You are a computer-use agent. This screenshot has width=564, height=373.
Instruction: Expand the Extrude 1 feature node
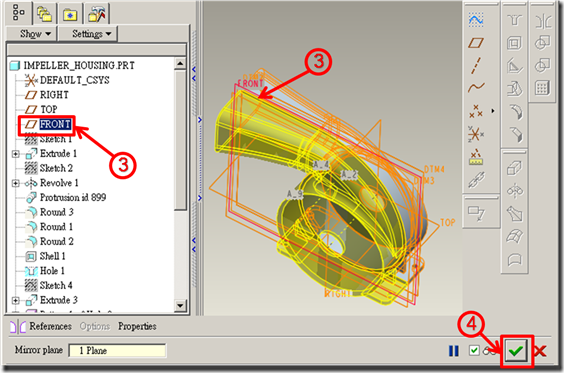point(15,154)
